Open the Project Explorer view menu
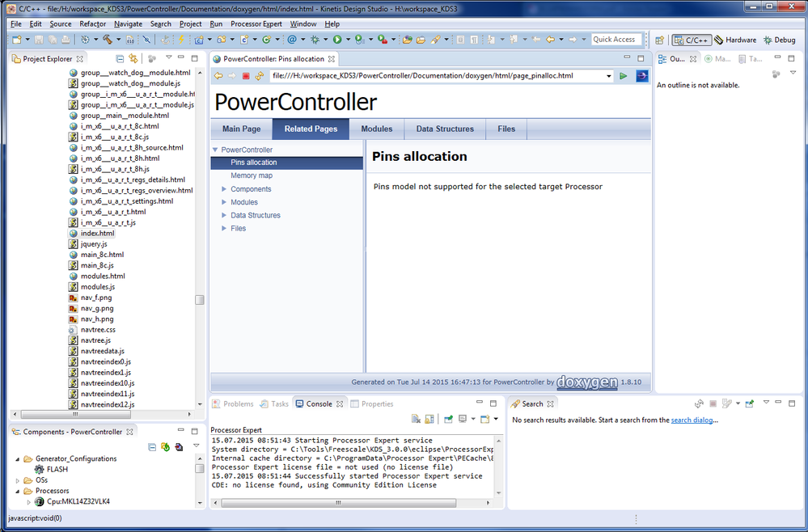Viewport: 808px width, 532px height. [168, 57]
